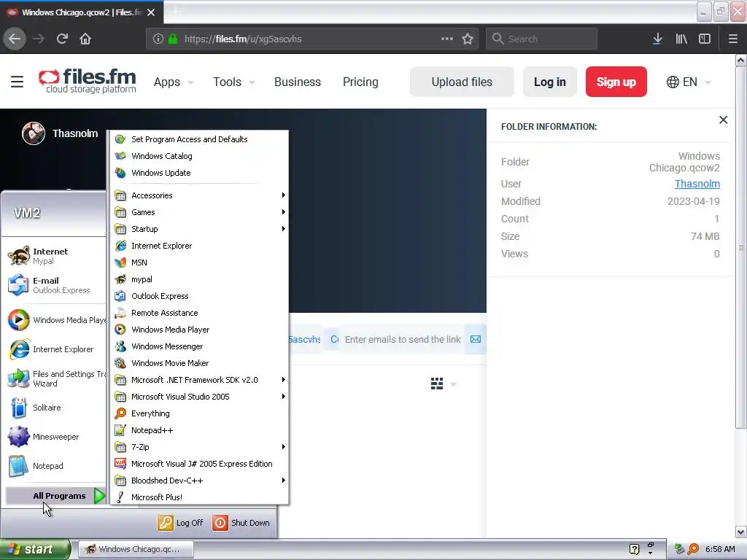Expand the Startup submenu

click(200, 228)
